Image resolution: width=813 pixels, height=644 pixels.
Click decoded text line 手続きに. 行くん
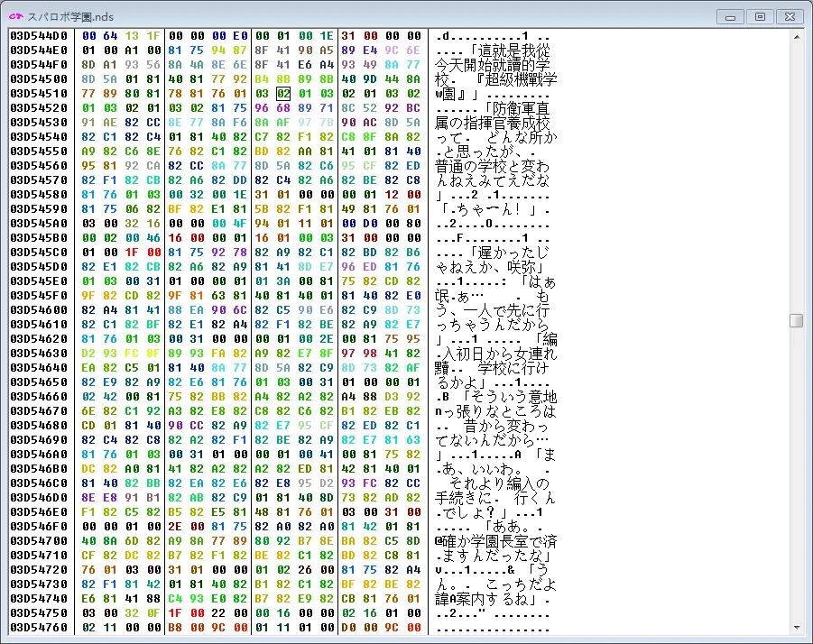(493, 497)
